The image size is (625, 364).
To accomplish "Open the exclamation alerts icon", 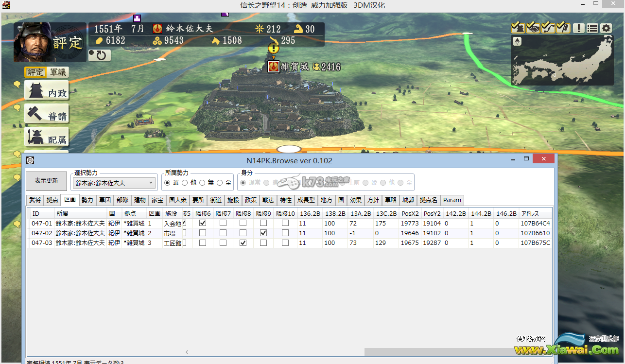I will 578,28.
